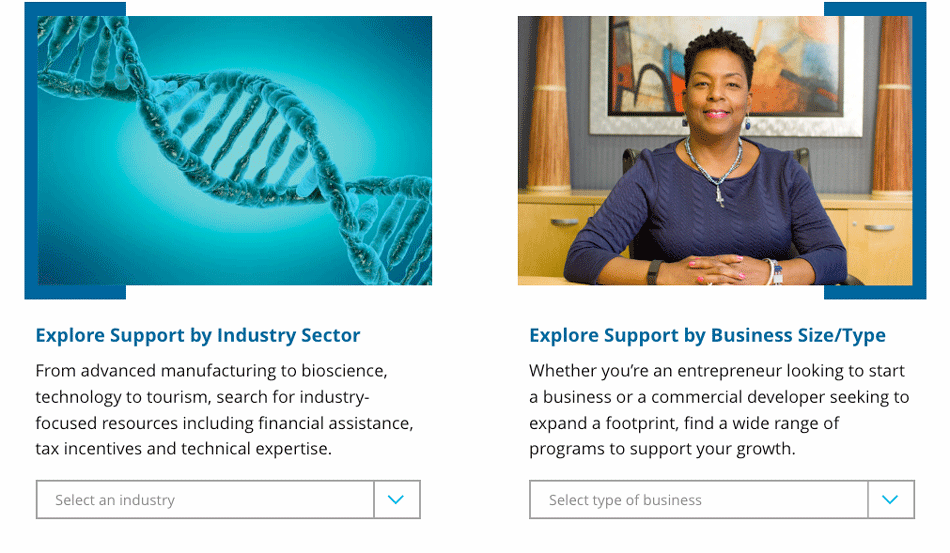Open "Explore Support by Business Size/Type" heading link
950x553 pixels.
click(x=707, y=335)
